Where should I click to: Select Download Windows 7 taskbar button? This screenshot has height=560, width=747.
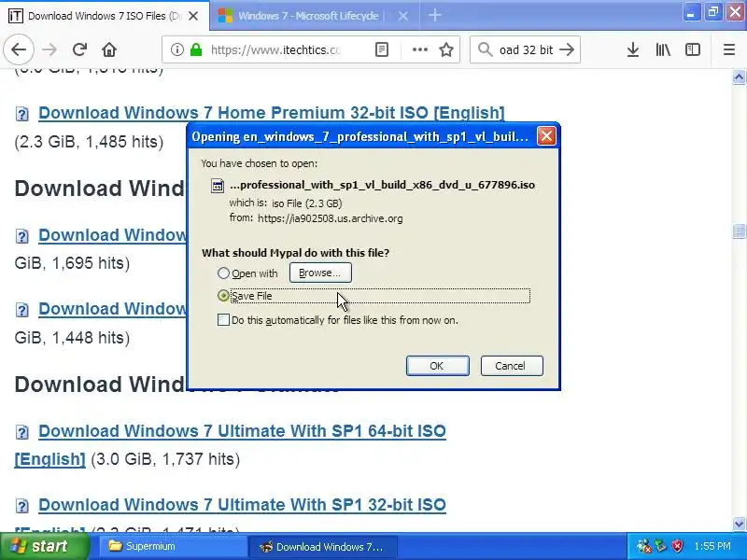(322, 546)
